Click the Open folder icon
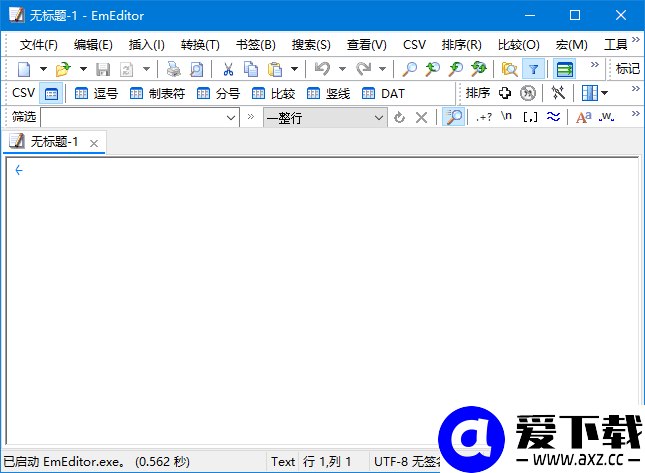 [63, 69]
